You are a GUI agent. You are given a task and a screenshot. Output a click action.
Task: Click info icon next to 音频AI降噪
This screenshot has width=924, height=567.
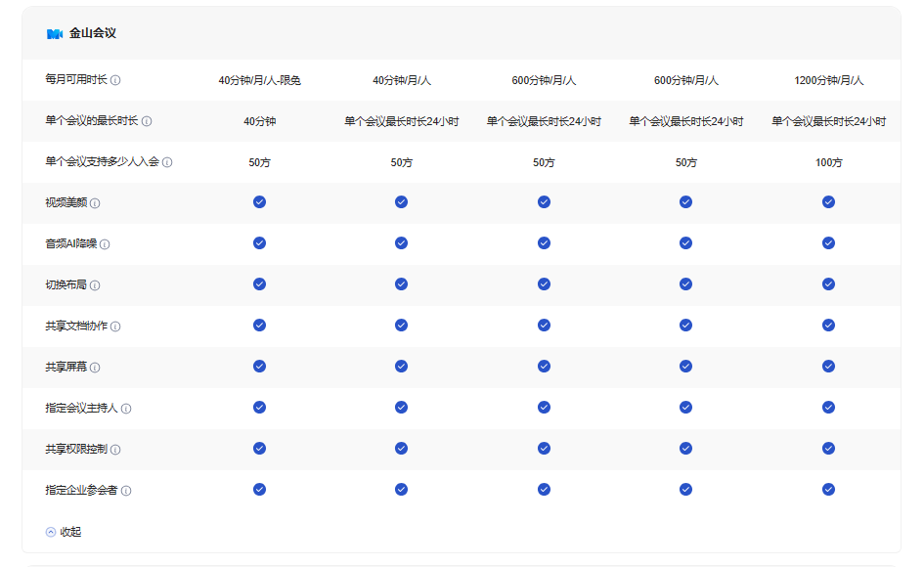point(105,244)
